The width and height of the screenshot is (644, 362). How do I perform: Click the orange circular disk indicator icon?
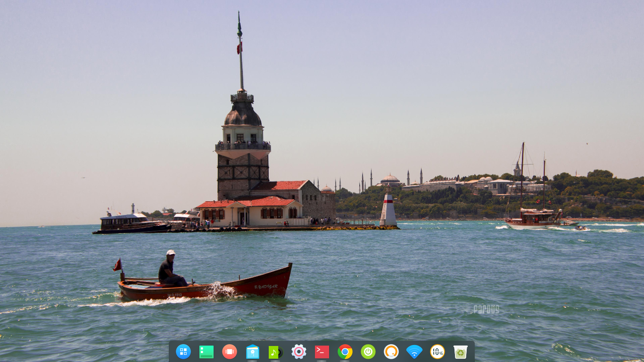pos(391,352)
